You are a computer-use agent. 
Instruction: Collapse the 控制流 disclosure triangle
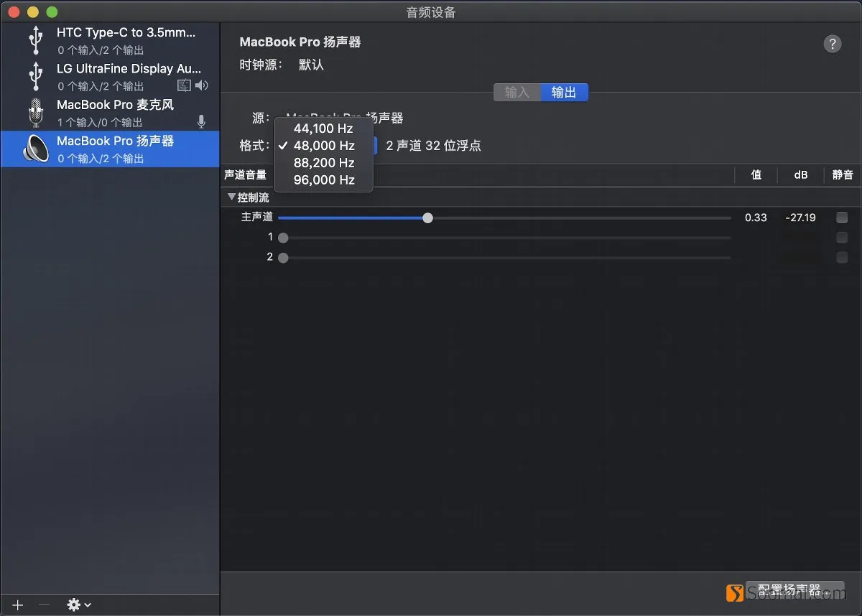[231, 197]
